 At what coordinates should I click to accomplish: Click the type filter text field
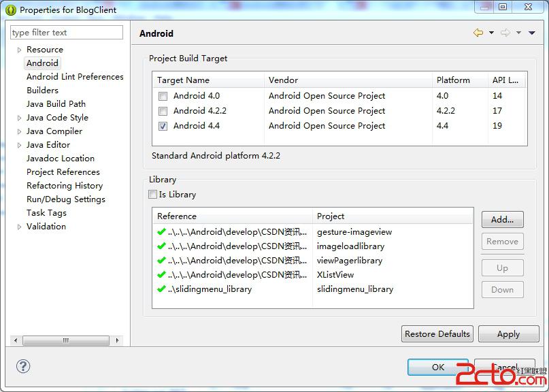(67, 33)
